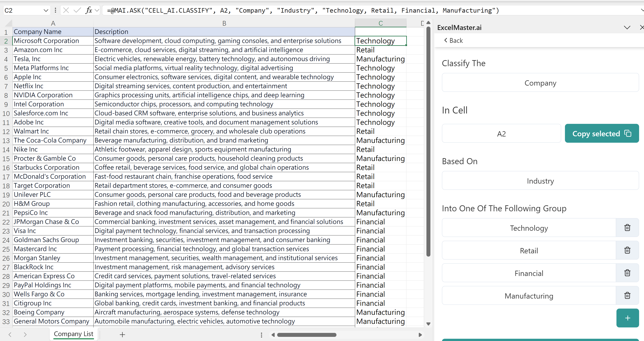644x341 pixels.
Task: Confirm formula entry with checkmark icon
Action: click(x=77, y=10)
